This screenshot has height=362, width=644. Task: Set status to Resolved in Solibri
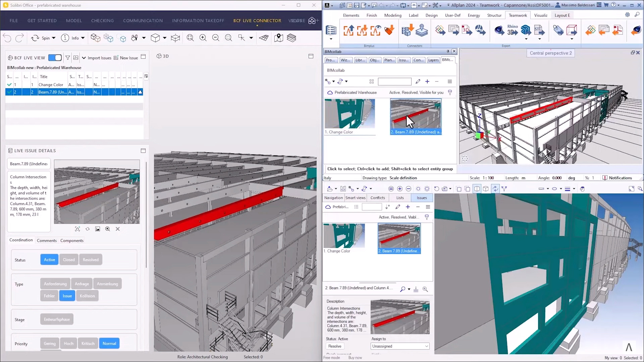[x=91, y=260]
